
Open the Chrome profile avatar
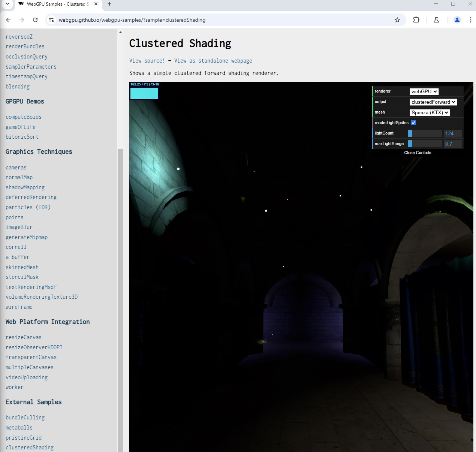(x=457, y=20)
